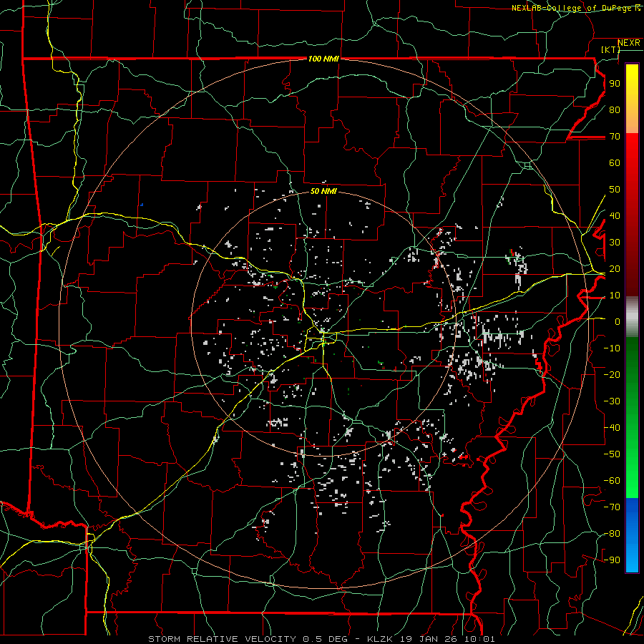Click the "60" value on velocity scale
Screen dimensions: 644x644
615,162
